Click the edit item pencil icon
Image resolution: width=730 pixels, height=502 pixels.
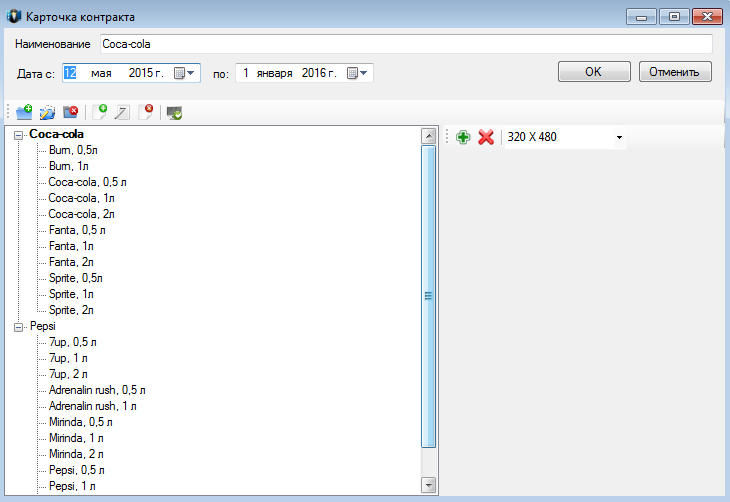click(122, 112)
